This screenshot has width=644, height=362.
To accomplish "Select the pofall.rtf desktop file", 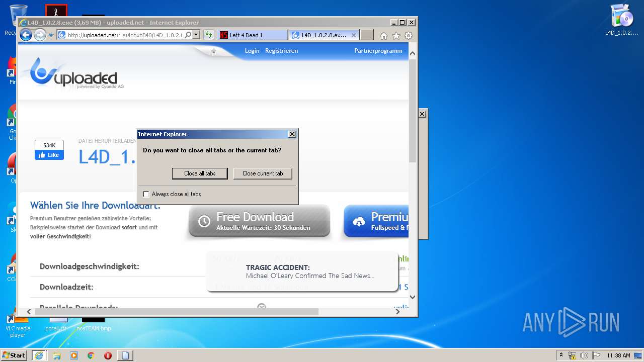I will 56,324.
